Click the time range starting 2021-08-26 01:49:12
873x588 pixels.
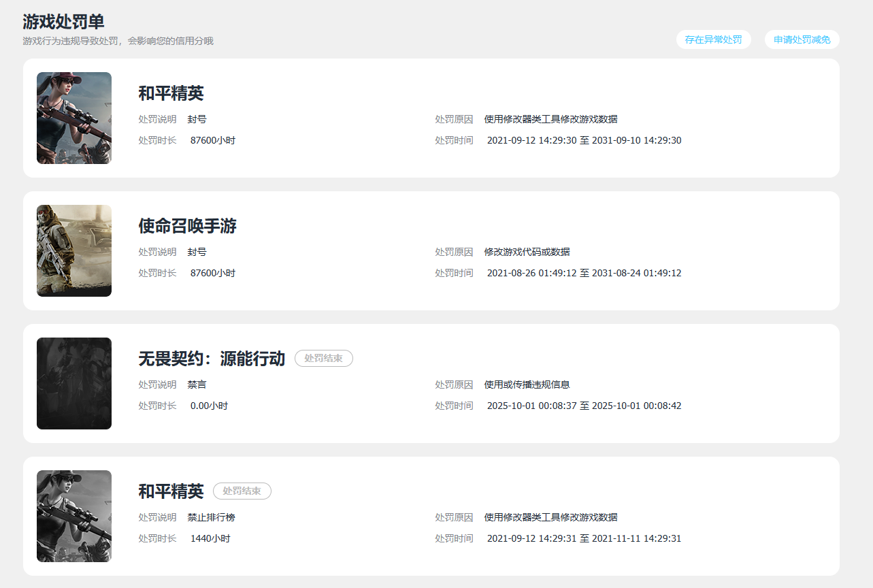pyautogui.click(x=584, y=273)
